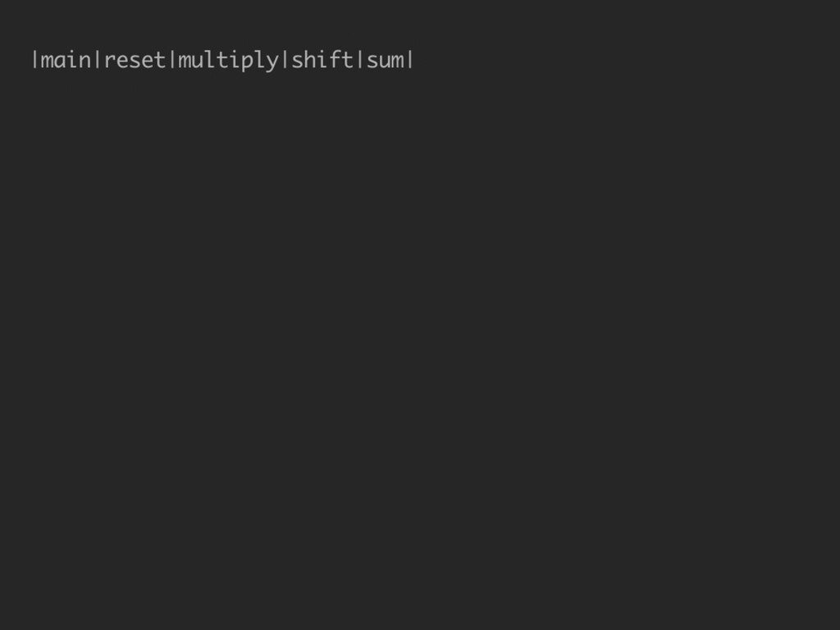Screen dimensions: 840x630
Task: Click the separator between multiply and shift
Action: point(285,59)
